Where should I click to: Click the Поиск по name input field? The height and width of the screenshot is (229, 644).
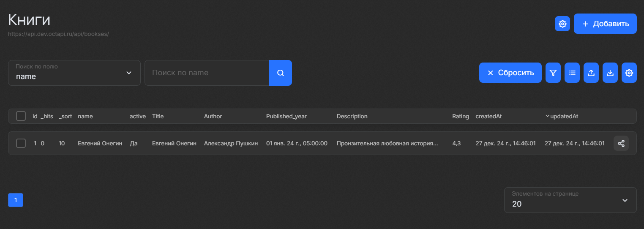(207, 73)
